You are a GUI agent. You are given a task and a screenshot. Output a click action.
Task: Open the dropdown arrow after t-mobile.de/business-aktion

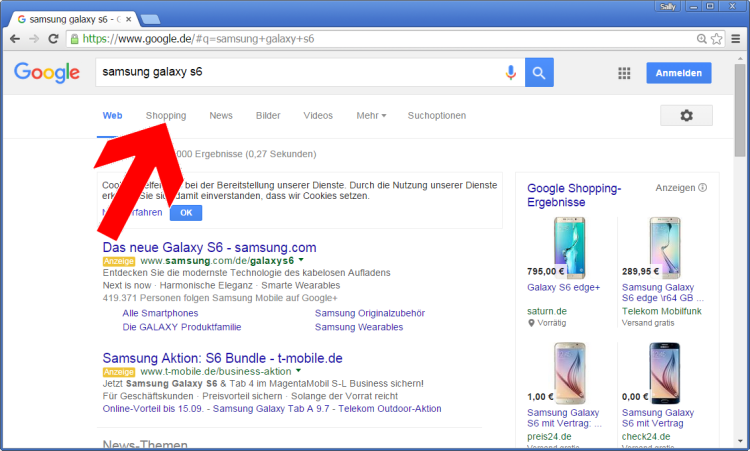pos(299,372)
